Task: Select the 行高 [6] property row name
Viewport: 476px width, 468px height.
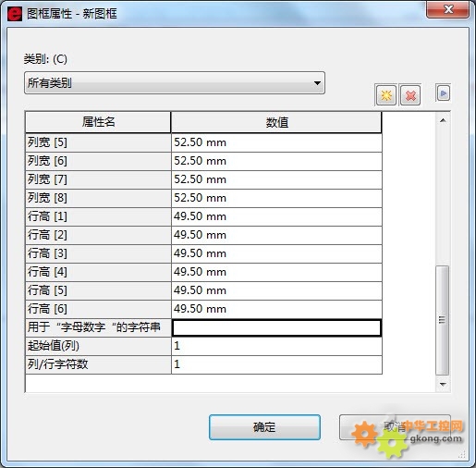Action: 98,309
